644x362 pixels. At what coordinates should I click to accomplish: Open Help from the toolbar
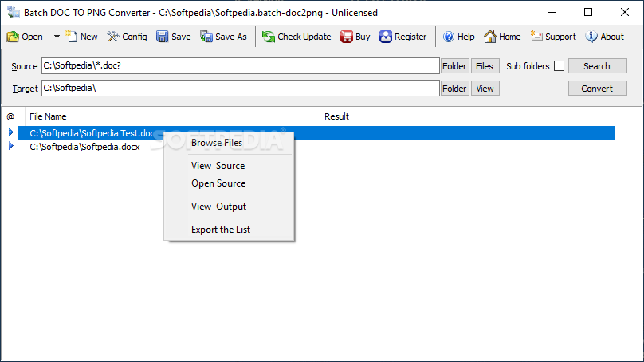(x=459, y=37)
